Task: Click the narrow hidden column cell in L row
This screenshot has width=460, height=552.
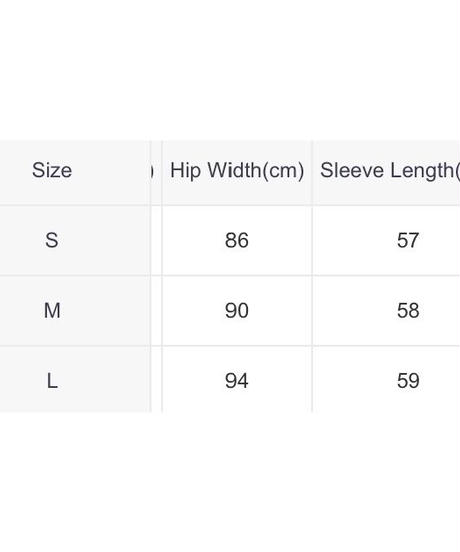Action: click(x=156, y=380)
